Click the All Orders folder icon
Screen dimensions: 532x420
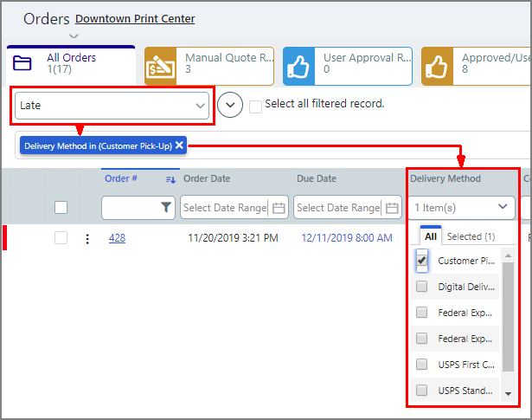tap(23, 64)
